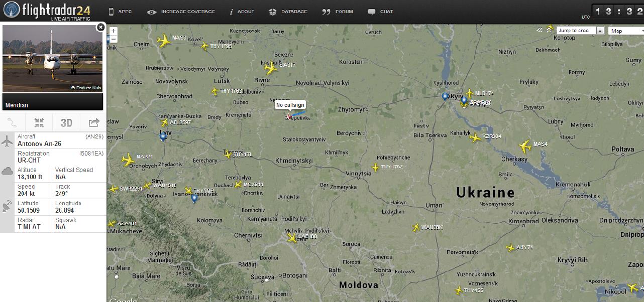
Task: Select the MAS4 aircraft icon
Action: tap(525, 146)
